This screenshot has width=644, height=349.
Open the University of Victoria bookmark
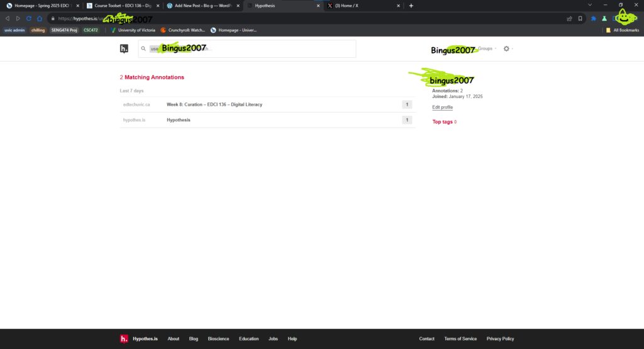coord(133,30)
